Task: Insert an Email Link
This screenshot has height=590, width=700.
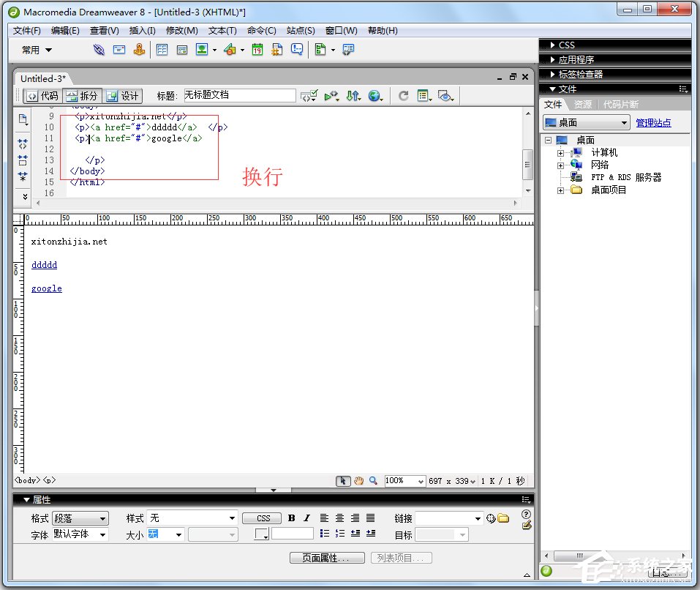Action: (118, 50)
